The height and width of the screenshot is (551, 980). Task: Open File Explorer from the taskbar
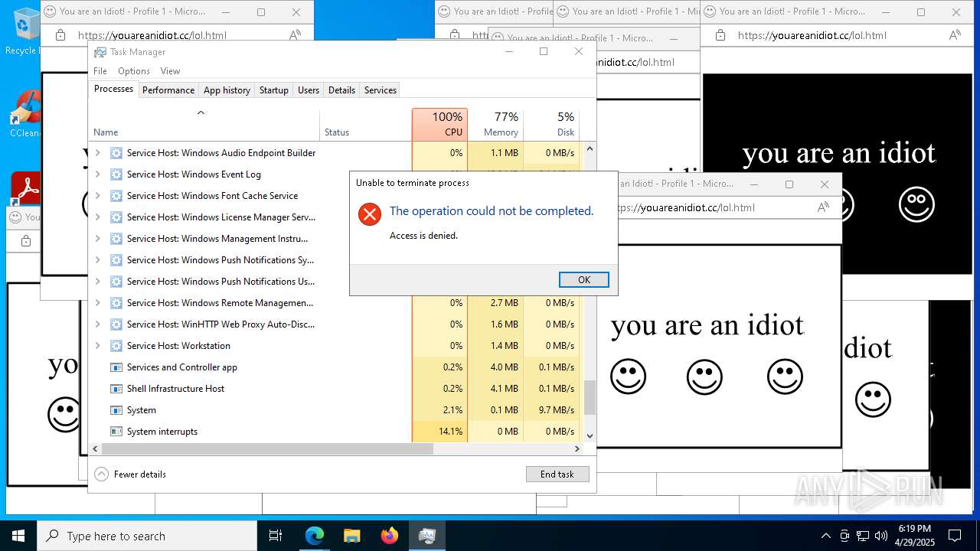tap(351, 536)
